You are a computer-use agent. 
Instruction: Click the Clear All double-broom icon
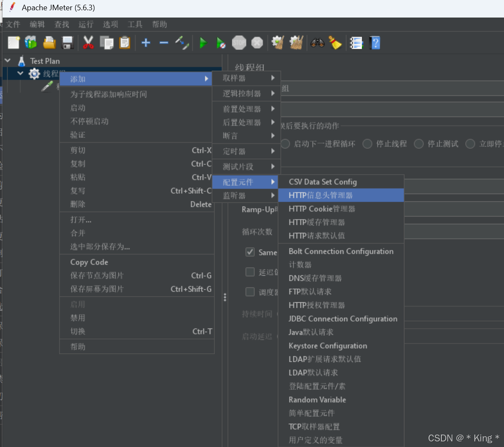(297, 43)
